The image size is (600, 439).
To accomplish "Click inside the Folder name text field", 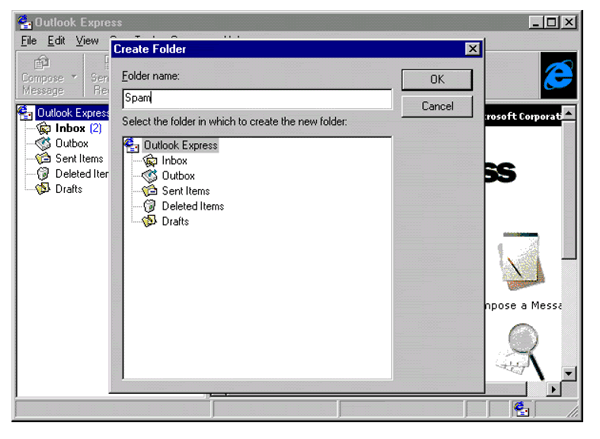I will coord(256,99).
